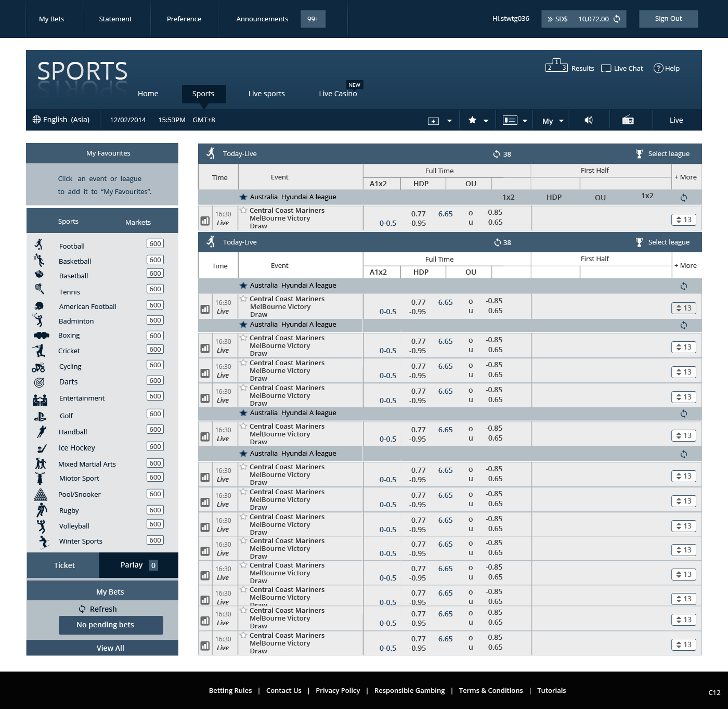Open stats chart icon in upper panel match
This screenshot has width=728, height=709.
tap(205, 221)
